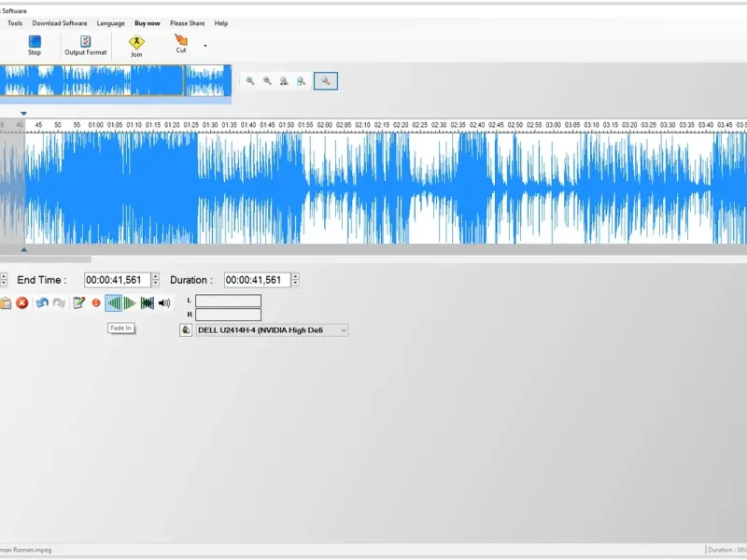
Task: Apply Fade Out using the second waveform icon
Action: (x=130, y=302)
